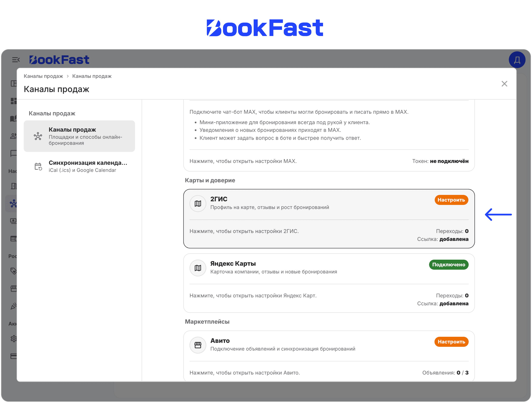Select Каналы продаж sidebar item
Screen dimensions: 532x403
click(x=79, y=136)
